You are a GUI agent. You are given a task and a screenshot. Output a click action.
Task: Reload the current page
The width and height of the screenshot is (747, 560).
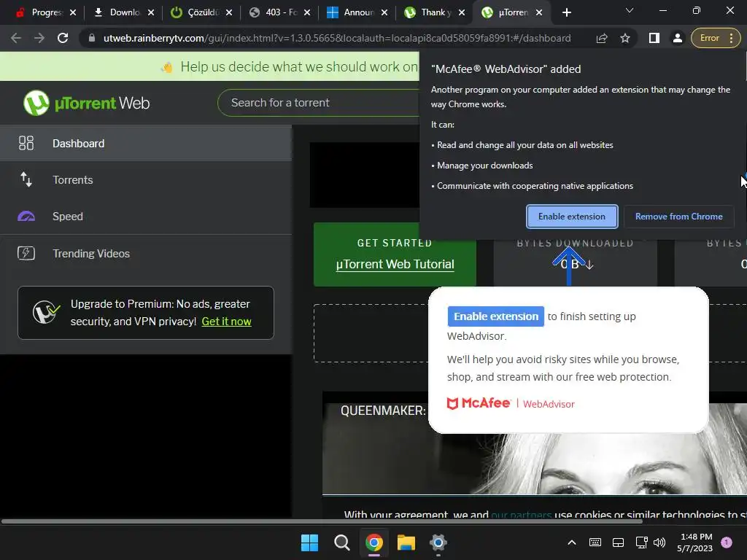click(63, 38)
